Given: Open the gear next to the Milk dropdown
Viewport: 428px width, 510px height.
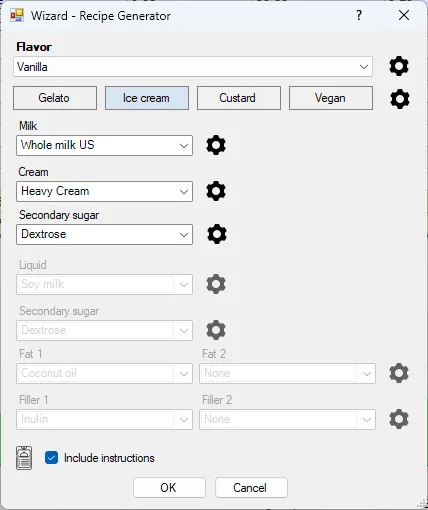Looking at the screenshot, I should 216,145.
